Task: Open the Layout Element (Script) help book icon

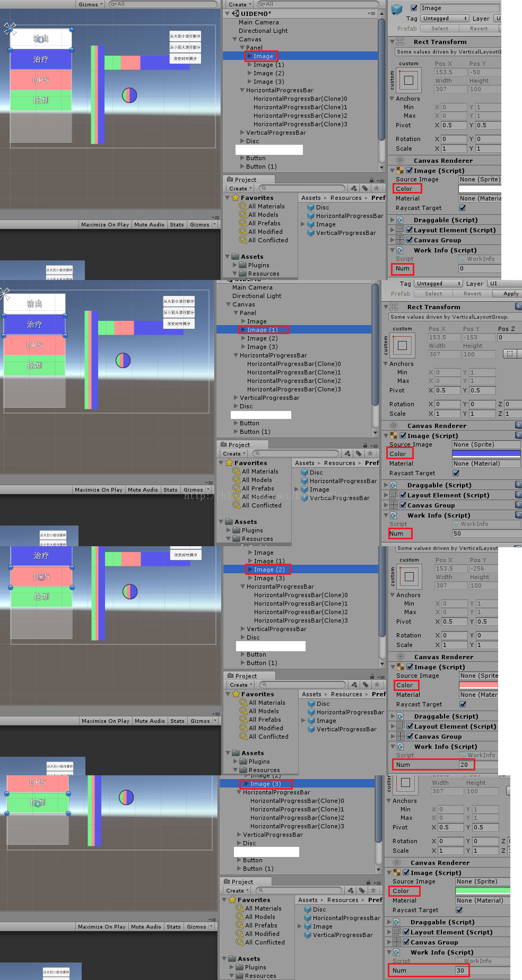Action: 518,495
